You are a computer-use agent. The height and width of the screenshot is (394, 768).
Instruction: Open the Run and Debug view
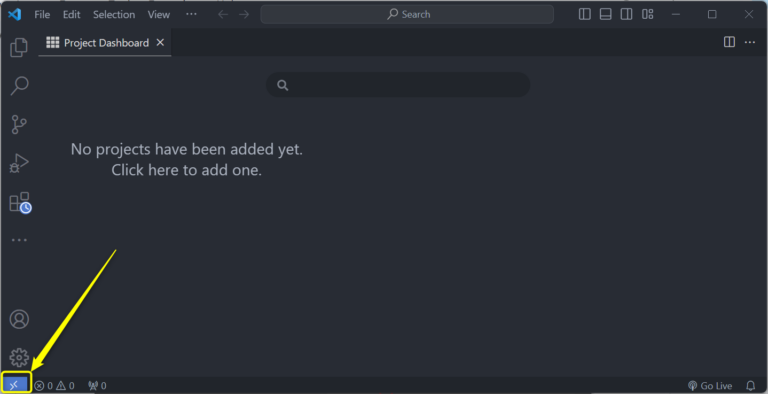coord(19,163)
